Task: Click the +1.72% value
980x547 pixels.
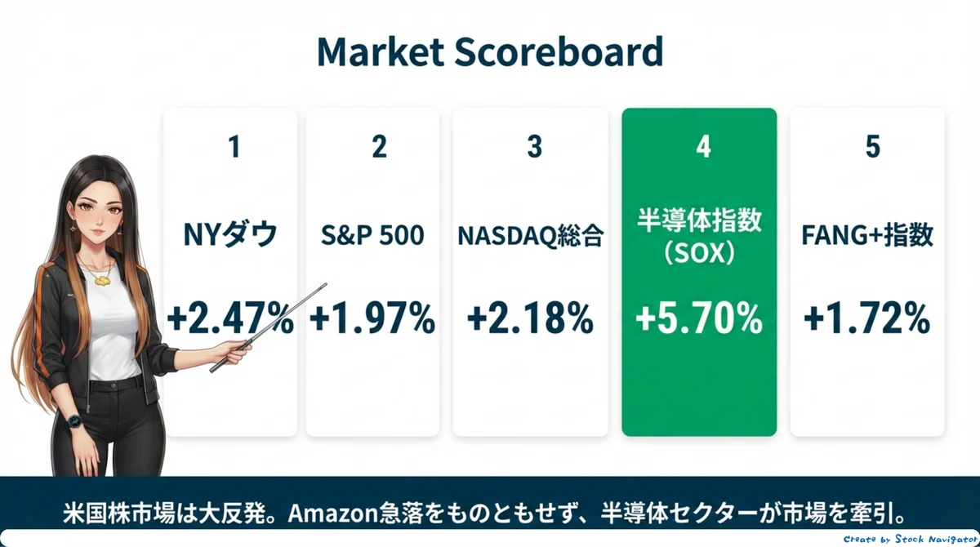Action: pyautogui.click(x=867, y=318)
